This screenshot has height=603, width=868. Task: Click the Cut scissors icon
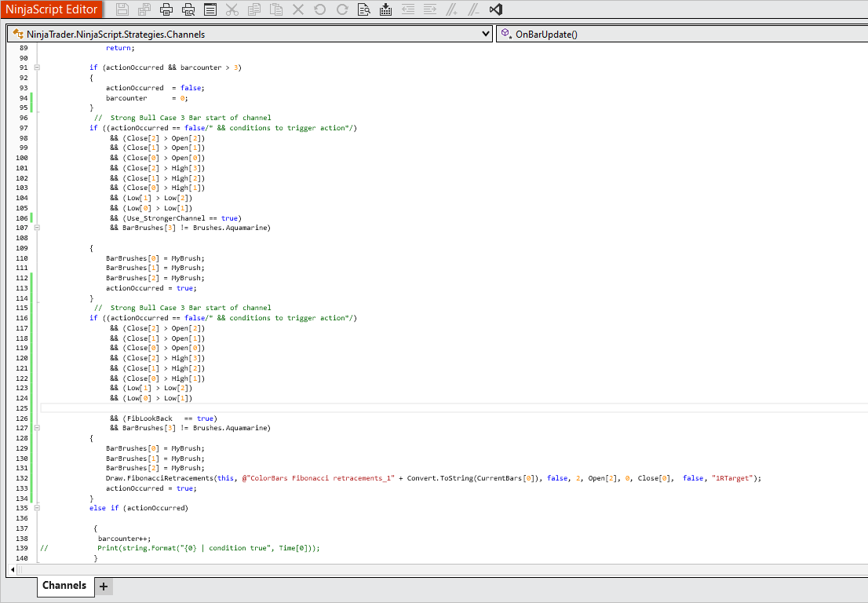coord(232,10)
